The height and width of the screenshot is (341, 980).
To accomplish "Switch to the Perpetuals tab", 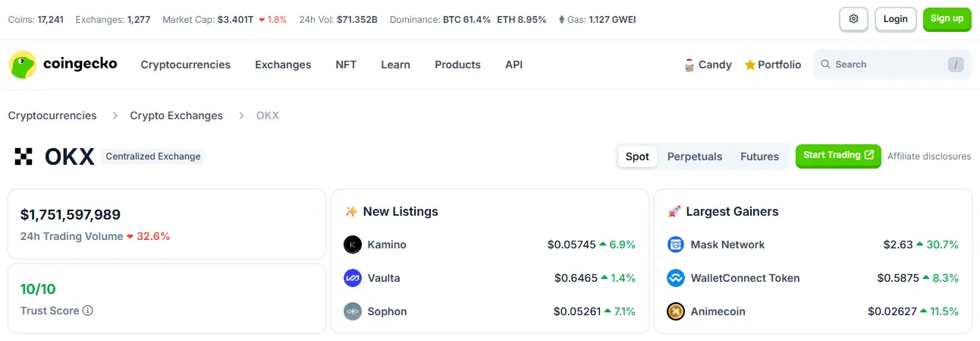I will (x=695, y=156).
